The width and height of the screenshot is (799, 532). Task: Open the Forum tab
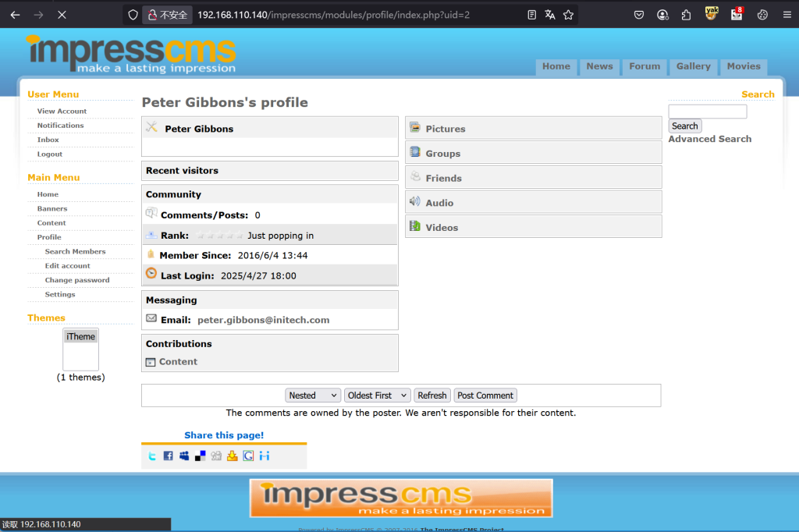coord(645,67)
